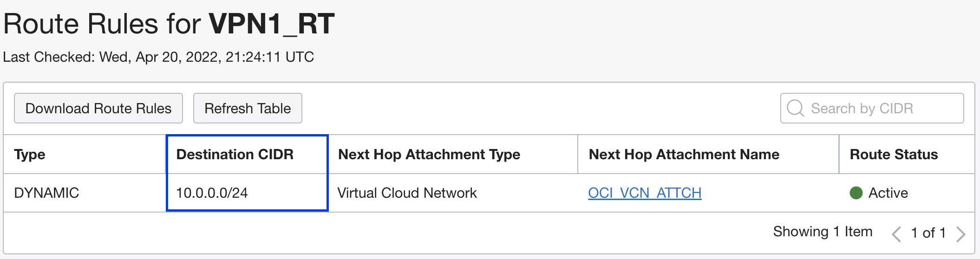Viewport: 980px width, 259px height.
Task: Click the Showing 1 Item label
Action: click(823, 232)
